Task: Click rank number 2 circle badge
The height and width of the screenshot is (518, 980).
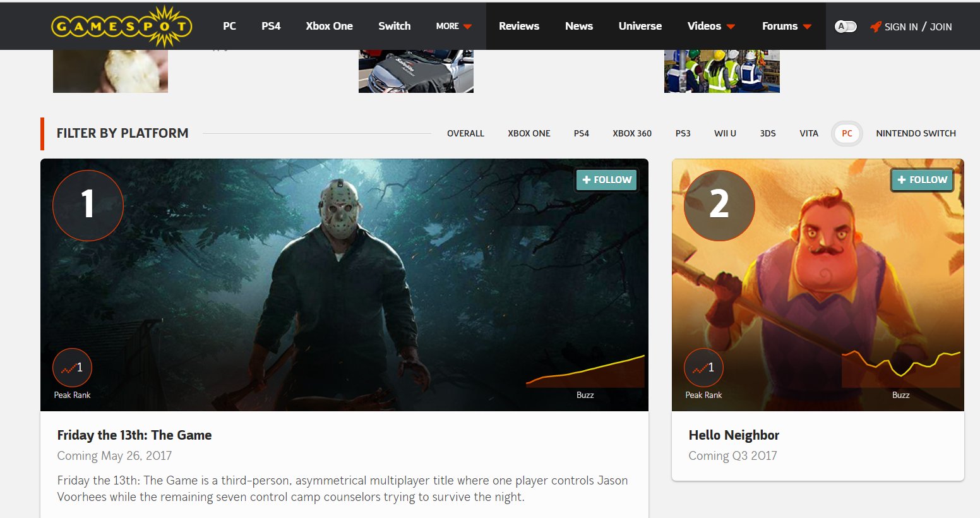Action: click(x=719, y=205)
